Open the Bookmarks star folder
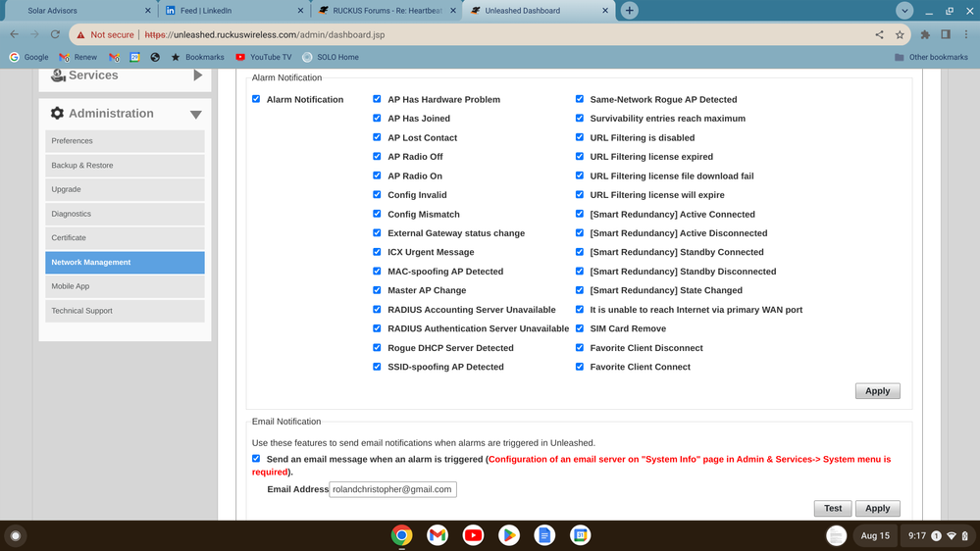Image resolution: width=980 pixels, height=551 pixels. coord(197,57)
